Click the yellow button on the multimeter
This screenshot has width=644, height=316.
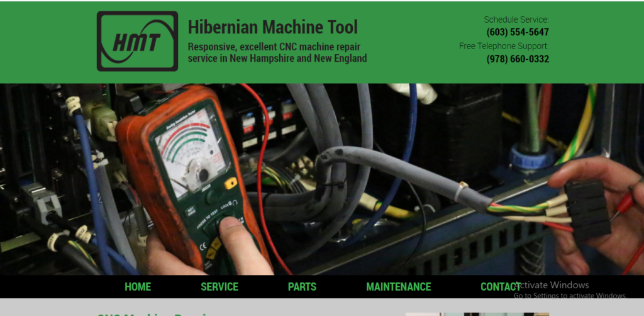coord(231,183)
